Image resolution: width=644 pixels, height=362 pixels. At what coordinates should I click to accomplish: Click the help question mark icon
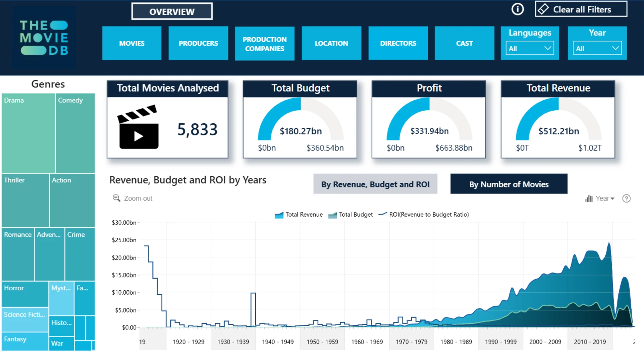(x=626, y=198)
